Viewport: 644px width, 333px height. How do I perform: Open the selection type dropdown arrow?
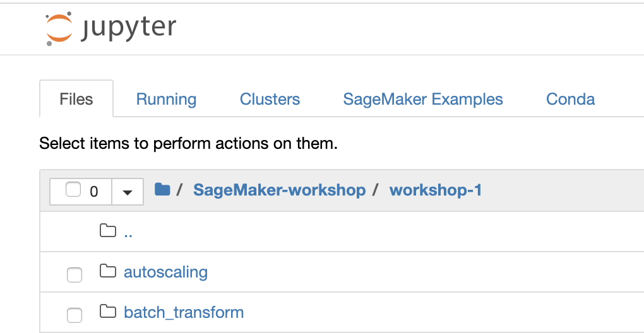(x=128, y=192)
